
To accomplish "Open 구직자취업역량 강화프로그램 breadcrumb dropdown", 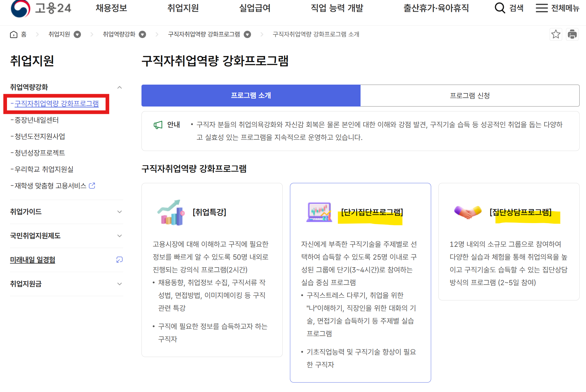I will click(x=247, y=34).
